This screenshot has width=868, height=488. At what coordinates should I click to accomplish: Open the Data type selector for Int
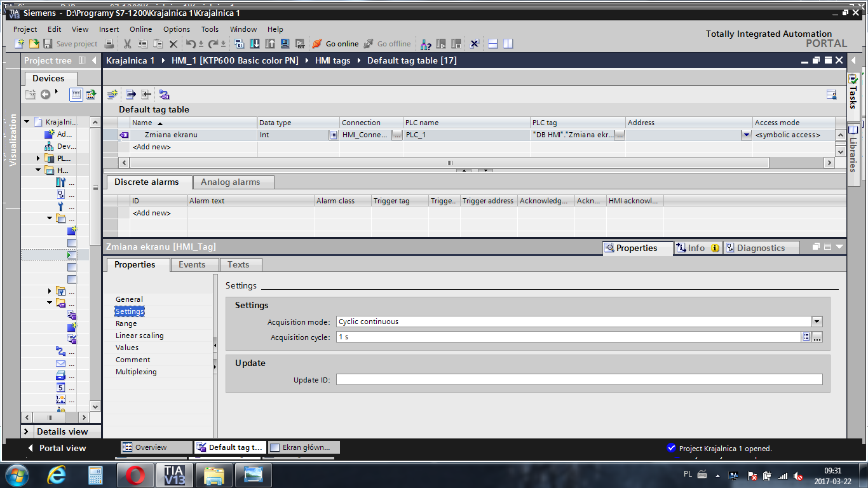point(333,135)
